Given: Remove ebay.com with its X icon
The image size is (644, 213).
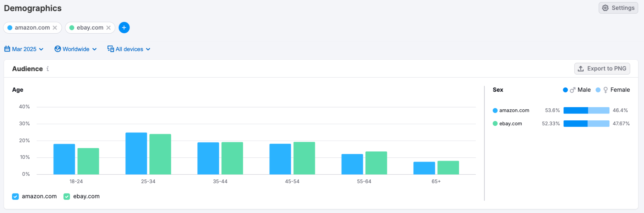Looking at the screenshot, I should click(108, 28).
